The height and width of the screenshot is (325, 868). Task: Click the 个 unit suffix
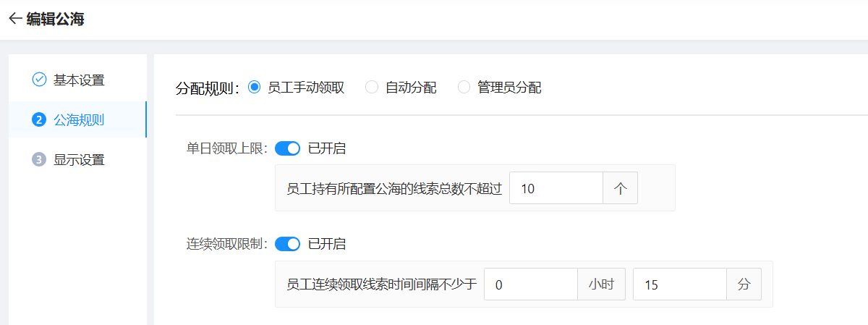tap(620, 188)
